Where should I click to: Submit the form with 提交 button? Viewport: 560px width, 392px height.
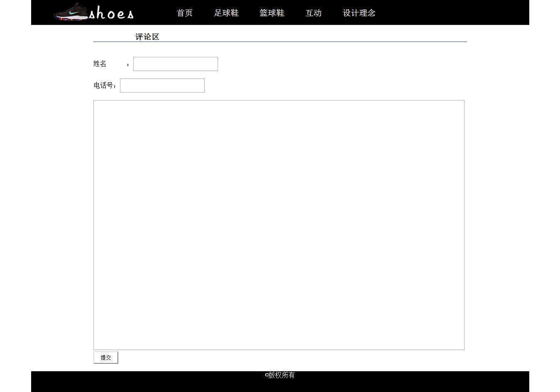click(106, 358)
